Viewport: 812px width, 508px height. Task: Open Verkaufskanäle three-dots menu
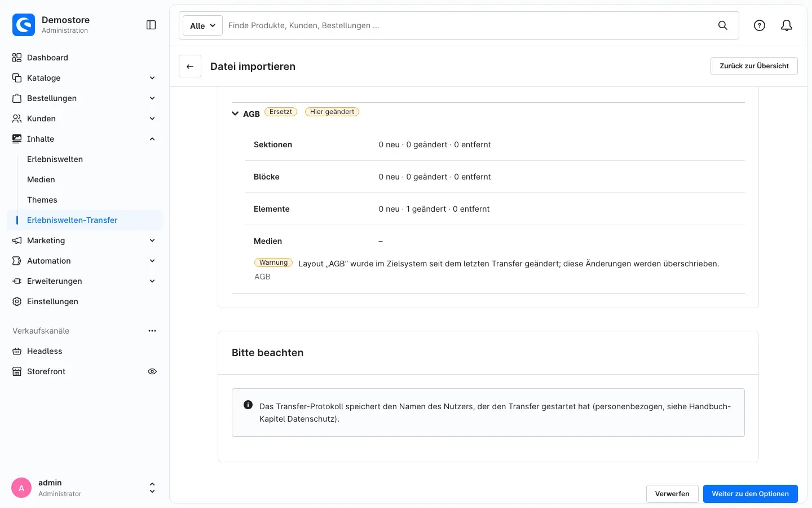coord(152,331)
